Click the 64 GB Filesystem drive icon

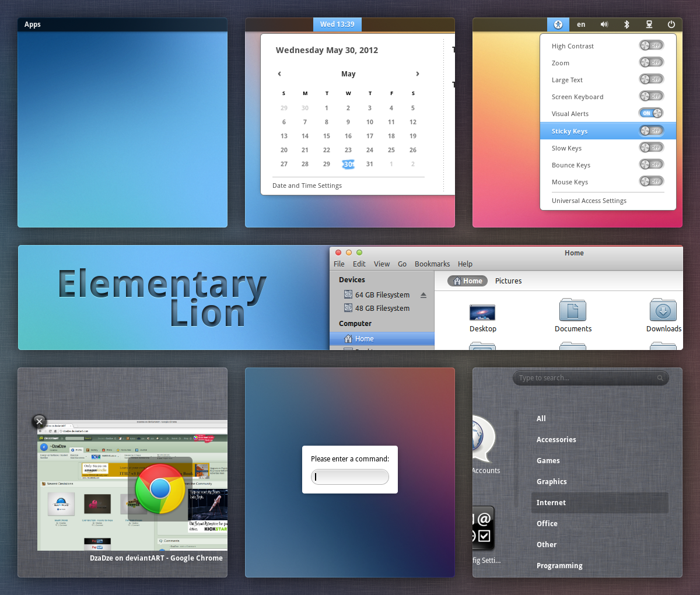pyautogui.click(x=348, y=295)
